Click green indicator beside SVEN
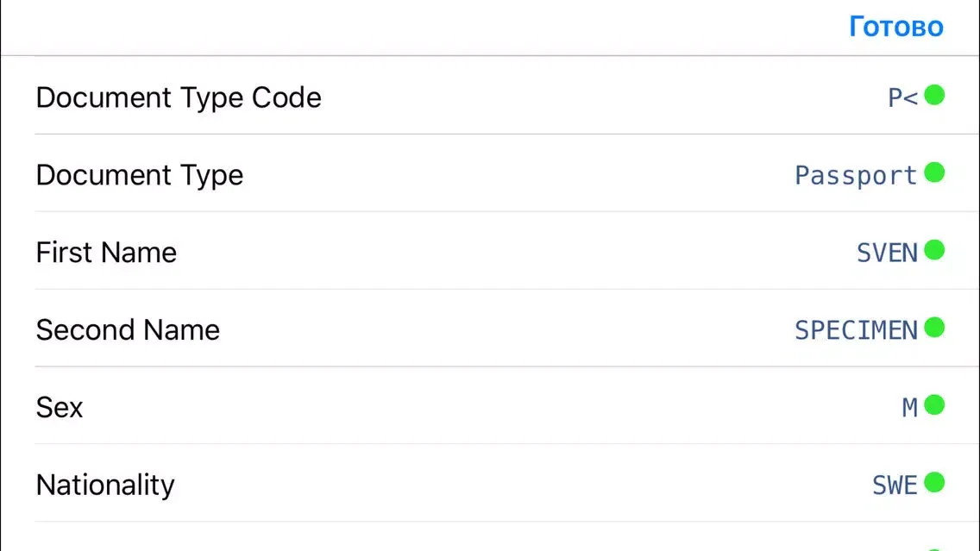 coord(934,251)
